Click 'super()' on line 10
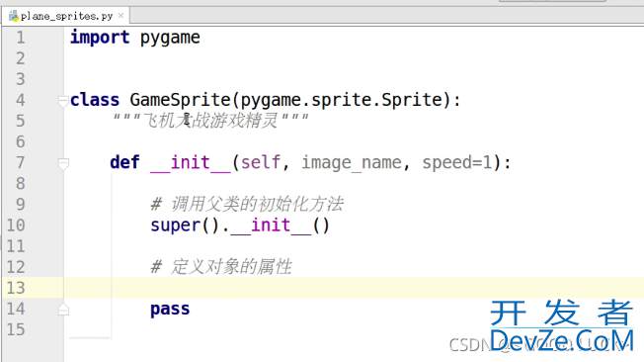 point(185,226)
